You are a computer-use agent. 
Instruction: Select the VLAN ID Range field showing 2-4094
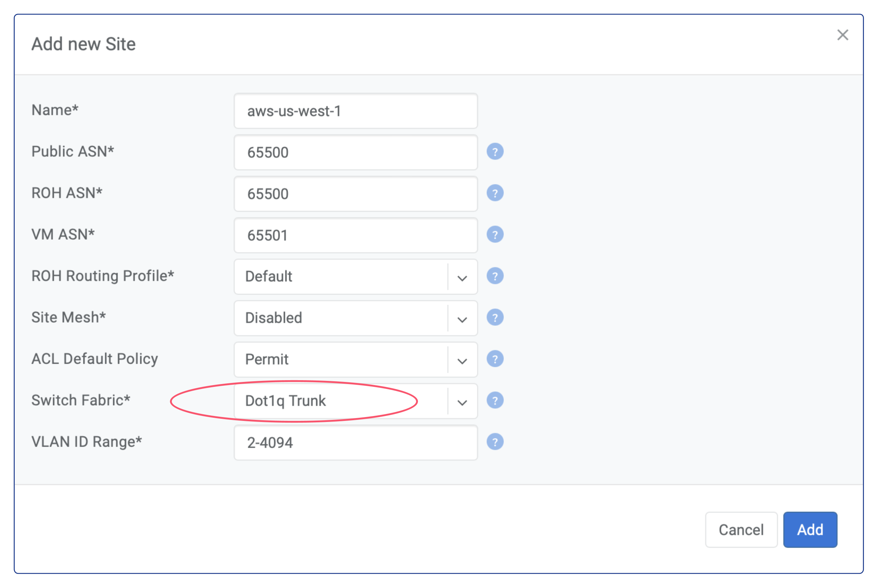(355, 443)
